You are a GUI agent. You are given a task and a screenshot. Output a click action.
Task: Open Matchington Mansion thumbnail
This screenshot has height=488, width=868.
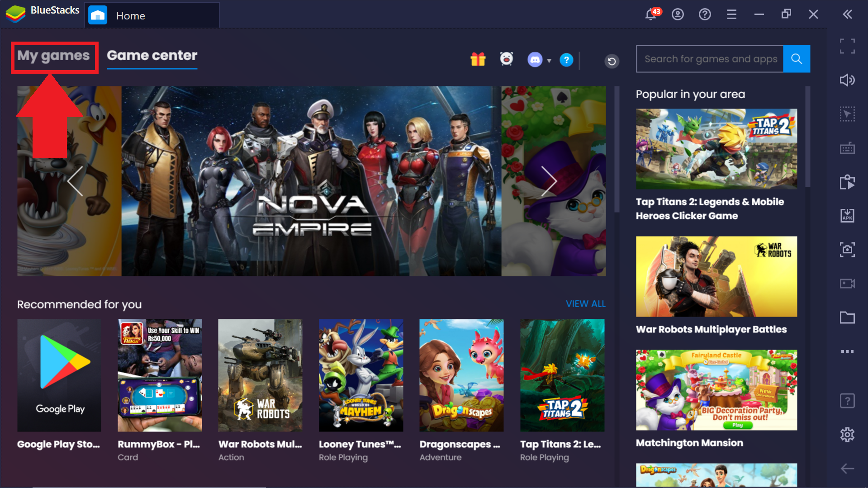716,390
